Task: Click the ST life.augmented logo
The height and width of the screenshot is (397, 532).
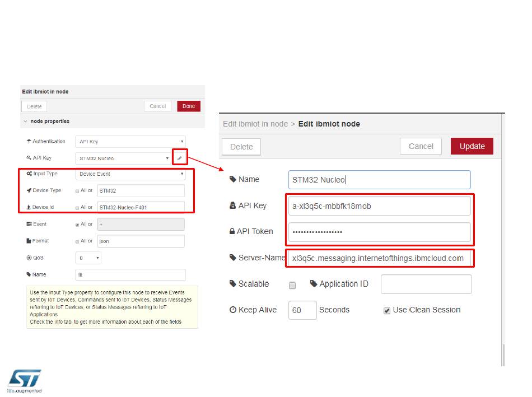Action: coord(25,381)
